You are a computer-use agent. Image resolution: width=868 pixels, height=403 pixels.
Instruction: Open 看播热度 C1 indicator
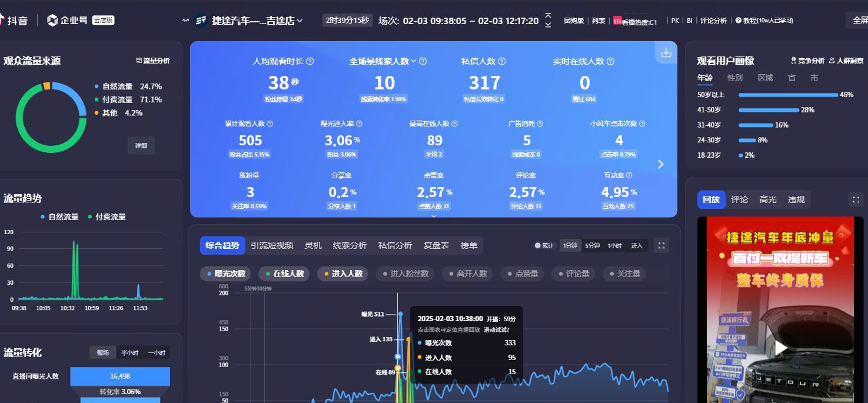635,21
